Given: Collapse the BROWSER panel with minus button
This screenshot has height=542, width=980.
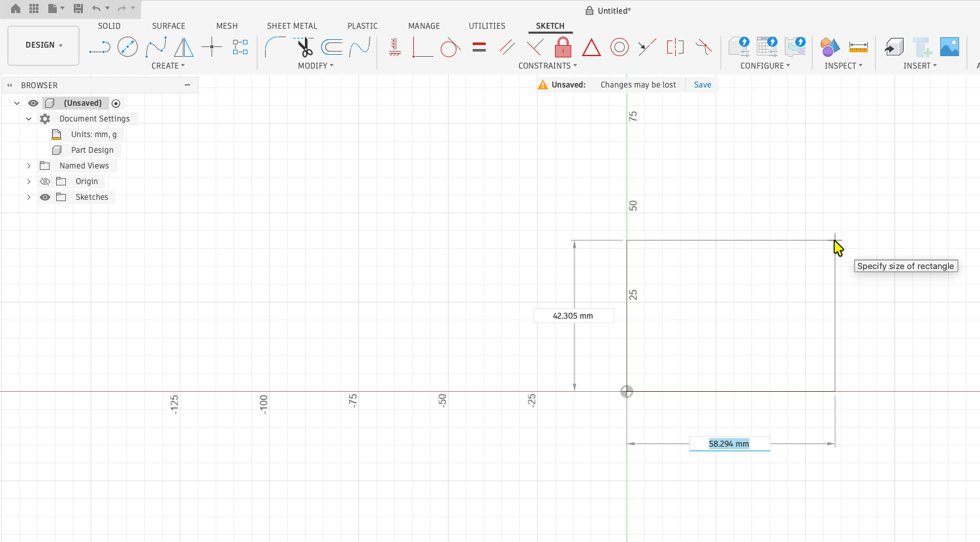Looking at the screenshot, I should 187,85.
